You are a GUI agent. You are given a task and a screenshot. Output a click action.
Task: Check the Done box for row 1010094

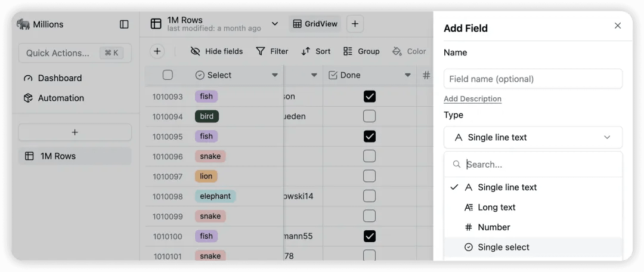[370, 116]
